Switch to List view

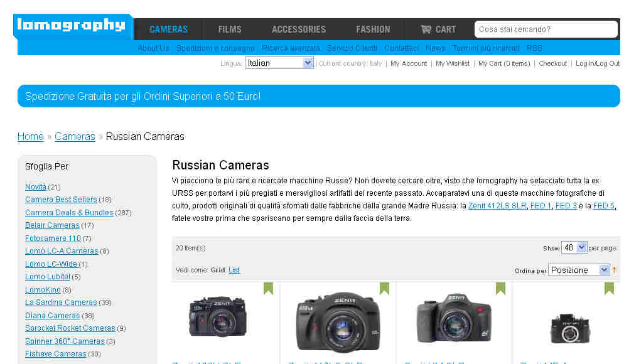coord(234,270)
